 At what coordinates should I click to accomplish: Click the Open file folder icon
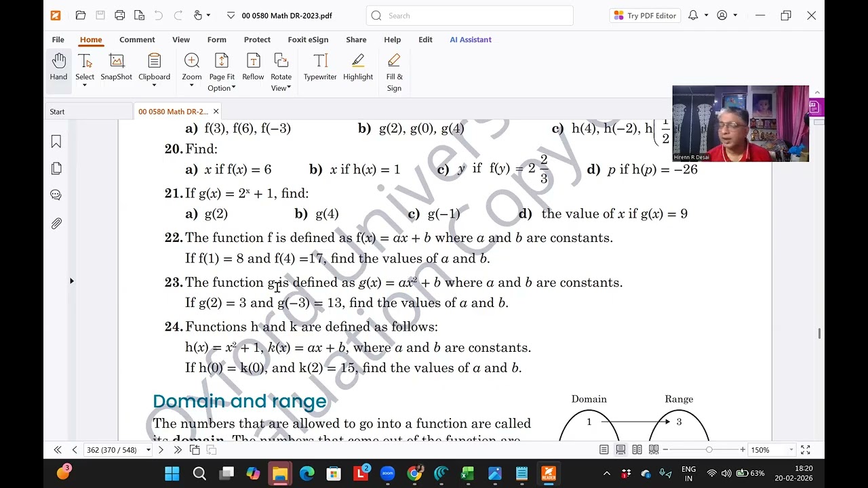tap(81, 16)
